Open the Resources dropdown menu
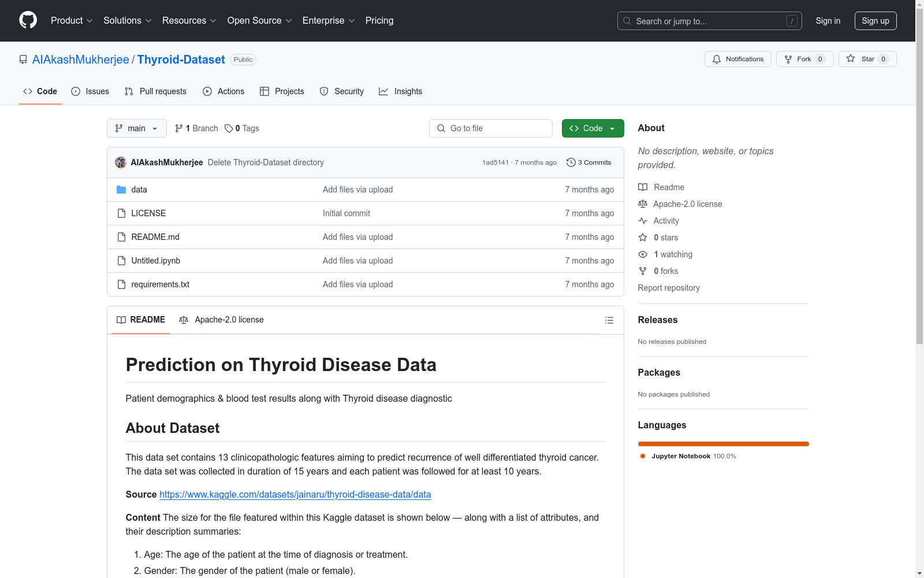The image size is (924, 578). (189, 21)
